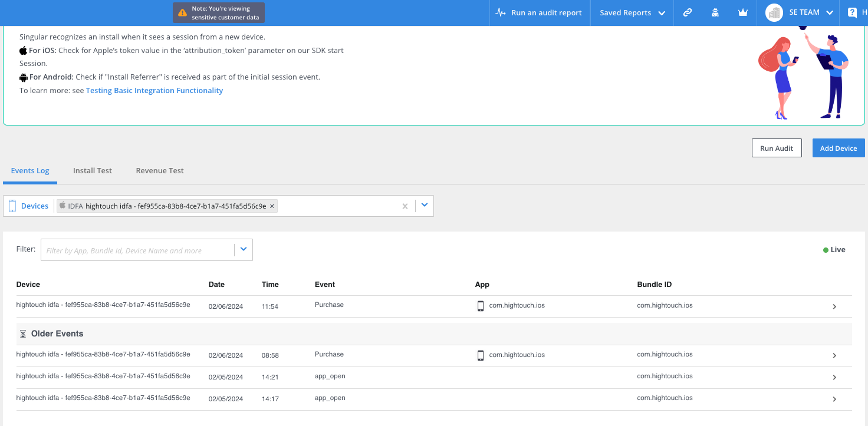The width and height of the screenshot is (868, 426).
Task: Open the support agent icon in header
Action: point(715,12)
